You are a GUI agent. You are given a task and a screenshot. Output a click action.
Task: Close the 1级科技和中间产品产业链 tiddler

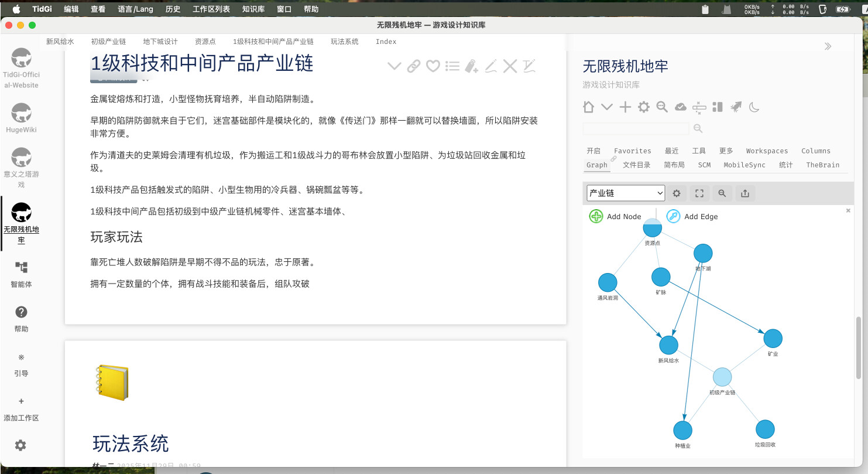pos(510,66)
